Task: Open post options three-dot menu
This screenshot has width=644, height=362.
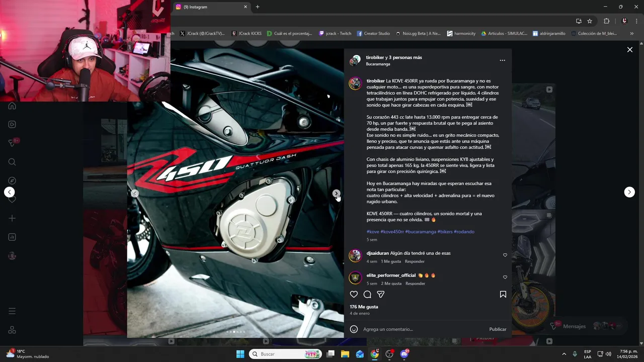Action: 502,60
